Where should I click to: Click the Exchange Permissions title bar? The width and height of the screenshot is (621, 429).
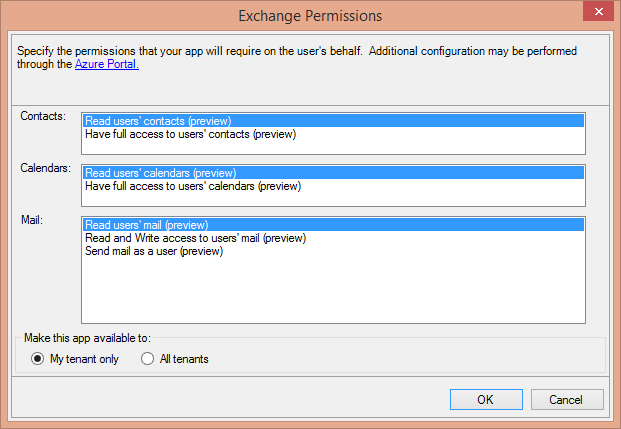[310, 16]
